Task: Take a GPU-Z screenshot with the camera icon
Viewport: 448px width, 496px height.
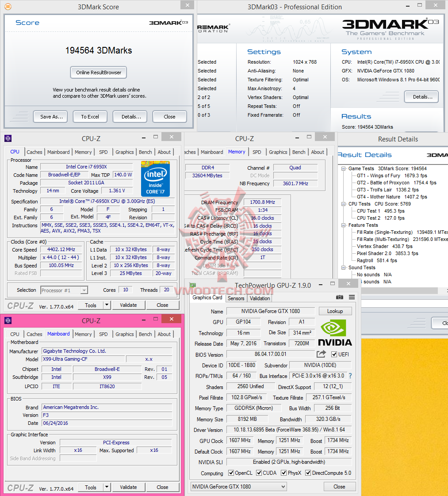Action: [x=340, y=297]
